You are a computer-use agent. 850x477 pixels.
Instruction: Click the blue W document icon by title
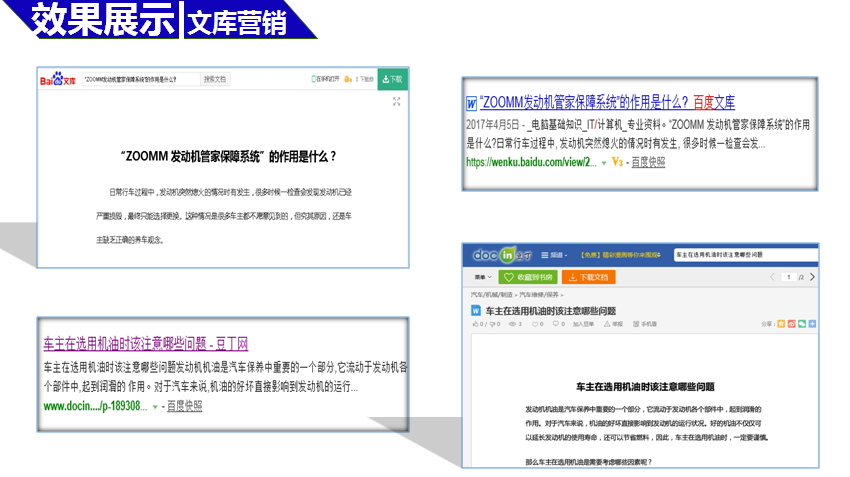pyautogui.click(x=476, y=311)
